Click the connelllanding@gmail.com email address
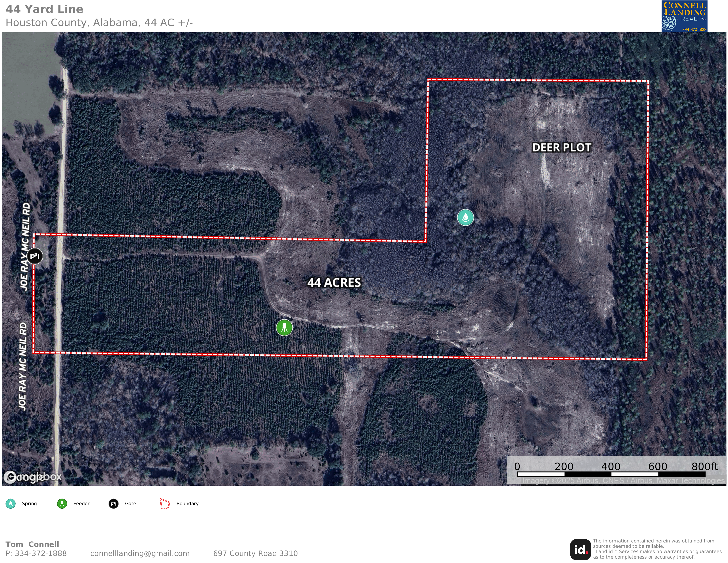 point(140,553)
